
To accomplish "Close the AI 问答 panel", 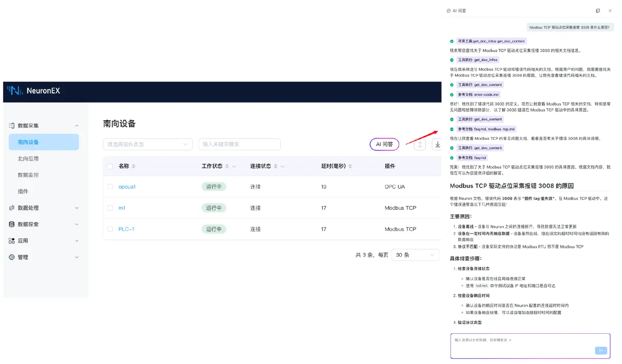I will point(610,11).
